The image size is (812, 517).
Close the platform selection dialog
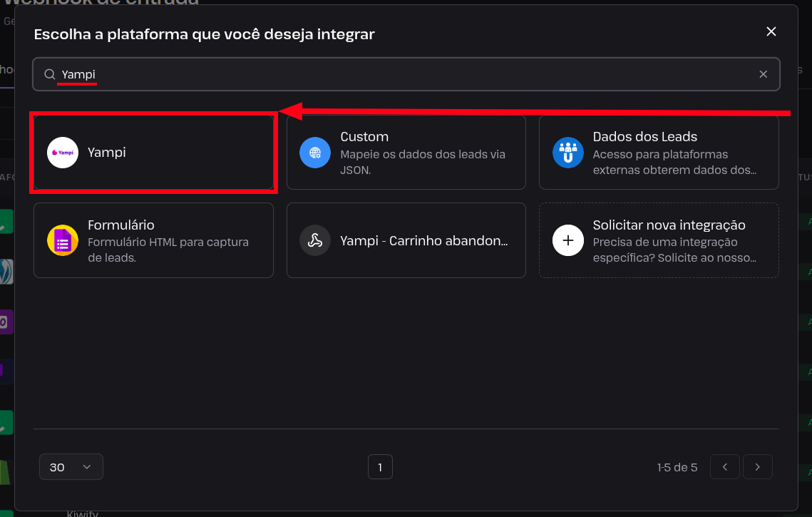click(x=771, y=31)
